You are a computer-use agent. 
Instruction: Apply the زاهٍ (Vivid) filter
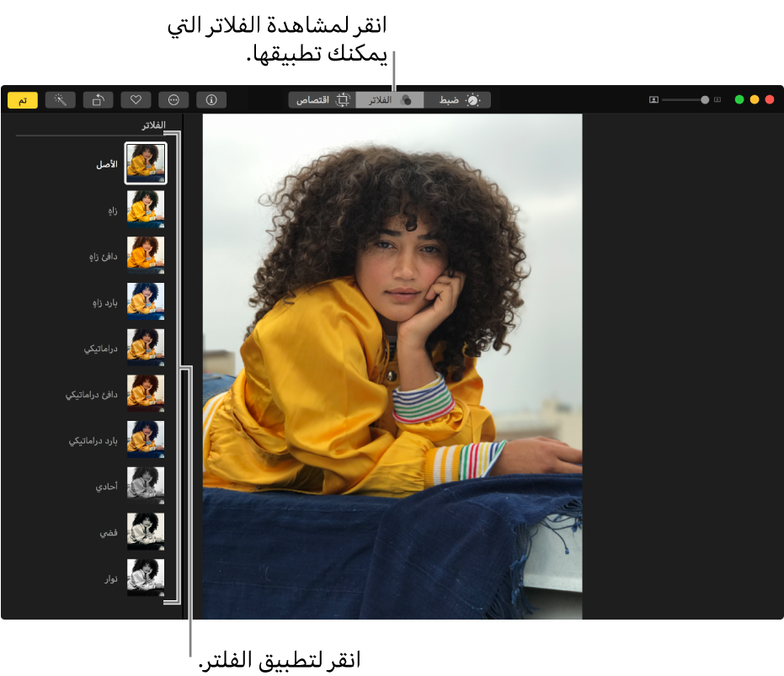coord(146,209)
